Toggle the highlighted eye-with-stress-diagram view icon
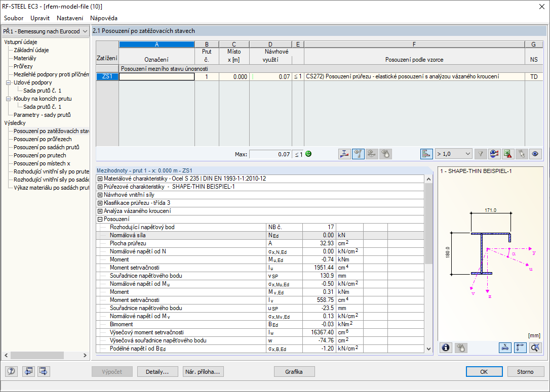550x392 pixels. (358, 154)
